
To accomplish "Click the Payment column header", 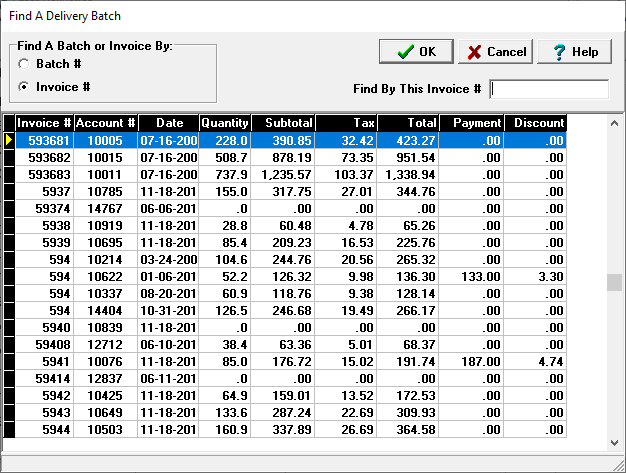I will click(x=471, y=123).
